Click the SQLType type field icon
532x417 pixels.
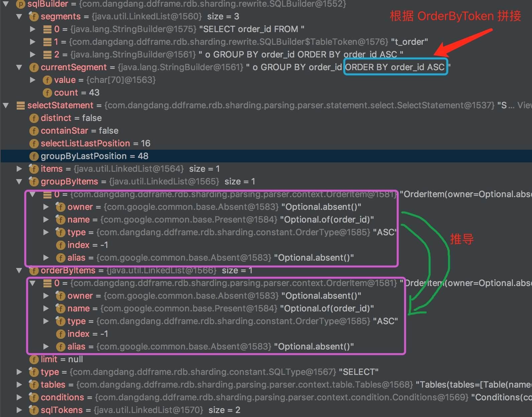click(34, 372)
